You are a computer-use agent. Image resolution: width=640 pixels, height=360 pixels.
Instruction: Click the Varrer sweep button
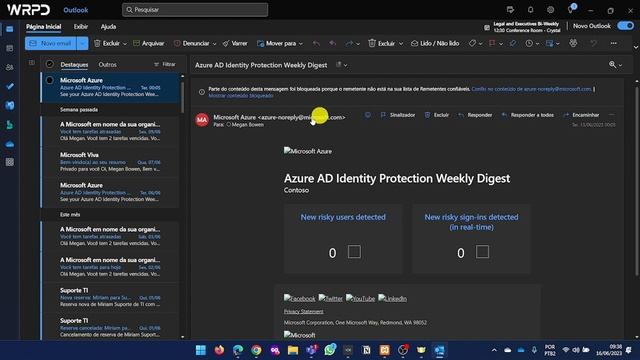pyautogui.click(x=235, y=43)
